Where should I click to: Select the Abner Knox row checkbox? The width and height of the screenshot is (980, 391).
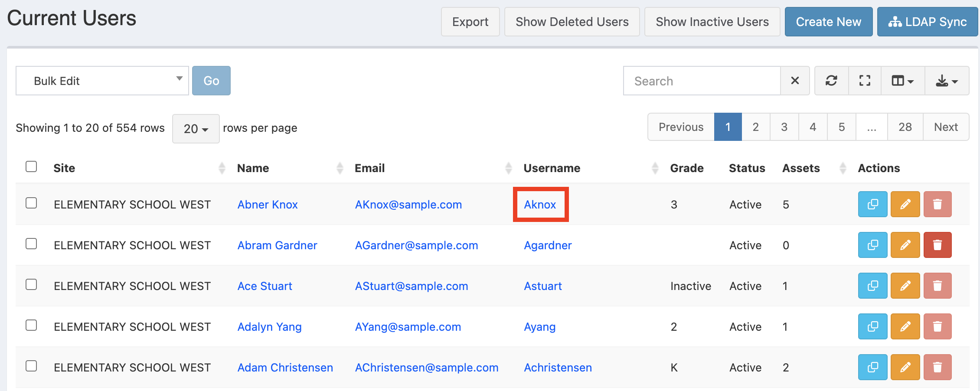pyautogui.click(x=31, y=203)
